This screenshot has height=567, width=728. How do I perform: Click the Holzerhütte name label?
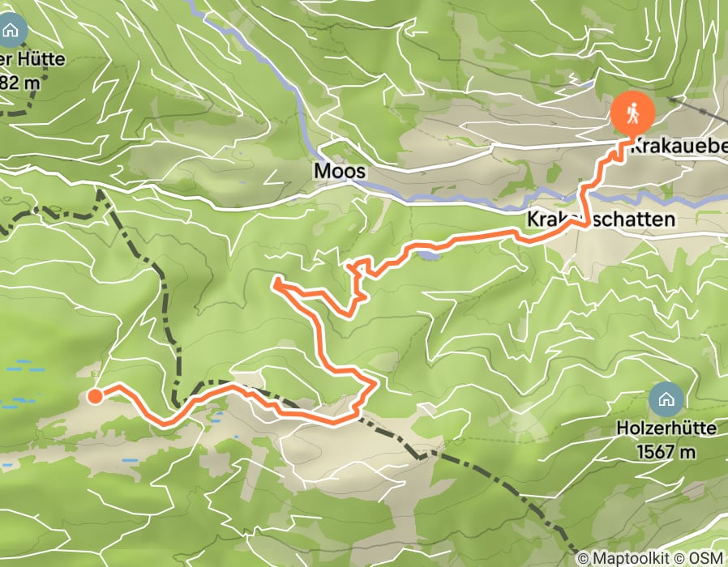click(x=666, y=428)
